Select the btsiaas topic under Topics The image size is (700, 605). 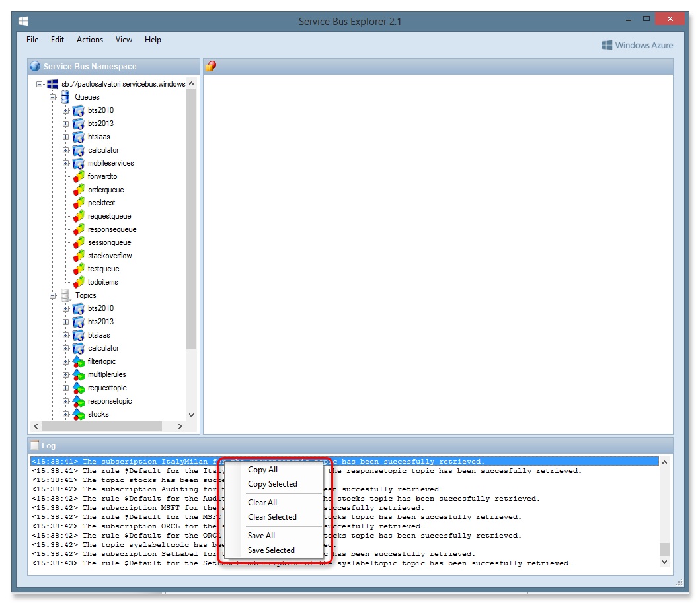tap(98, 335)
